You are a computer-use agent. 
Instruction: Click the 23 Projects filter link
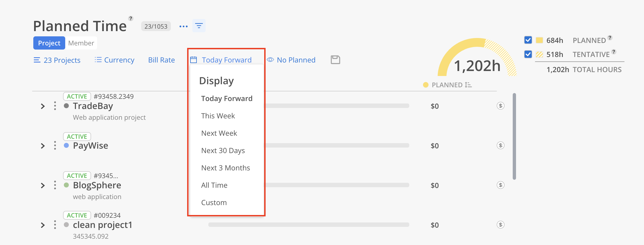pos(57,60)
